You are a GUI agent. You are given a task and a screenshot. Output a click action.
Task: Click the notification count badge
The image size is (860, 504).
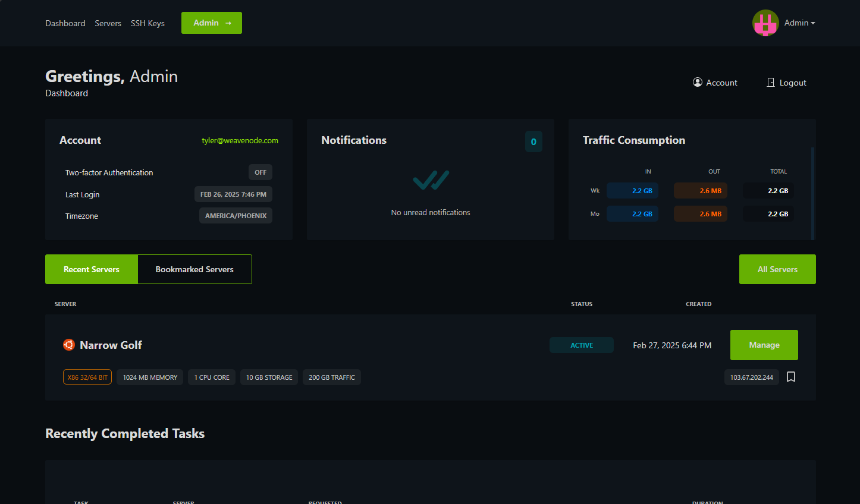[533, 141]
